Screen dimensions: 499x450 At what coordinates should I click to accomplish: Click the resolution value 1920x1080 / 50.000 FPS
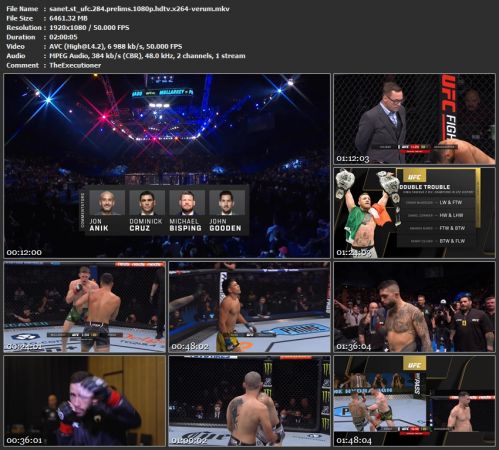pyautogui.click(x=89, y=28)
